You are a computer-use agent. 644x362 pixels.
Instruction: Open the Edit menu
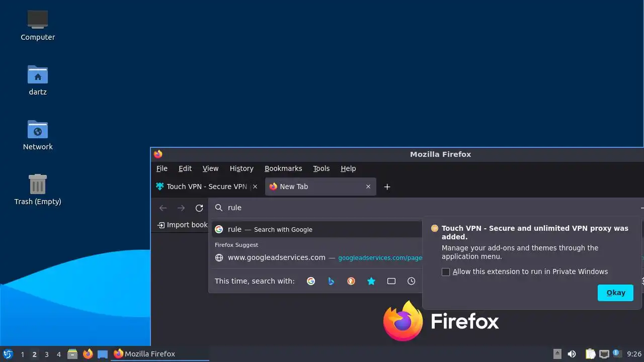pyautogui.click(x=185, y=168)
